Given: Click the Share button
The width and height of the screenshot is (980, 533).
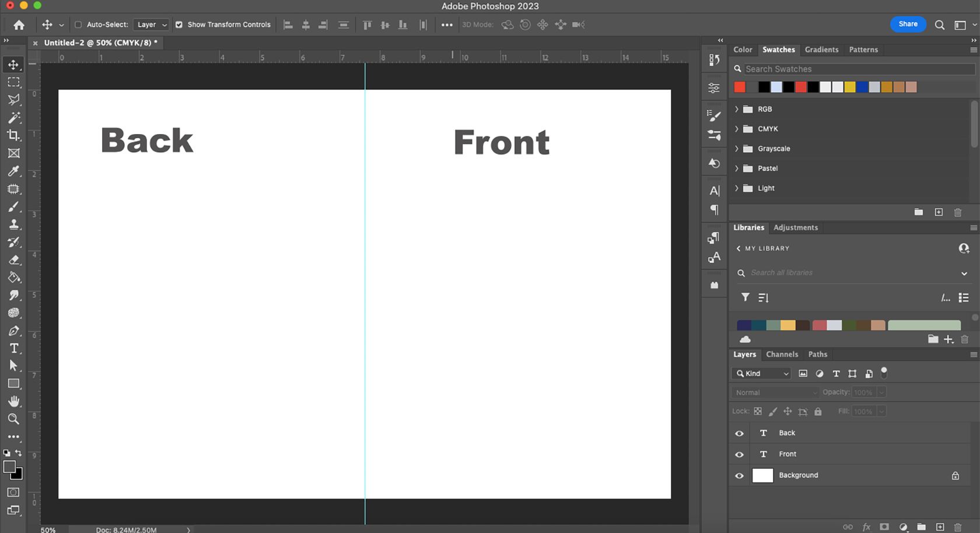Looking at the screenshot, I should (x=908, y=24).
